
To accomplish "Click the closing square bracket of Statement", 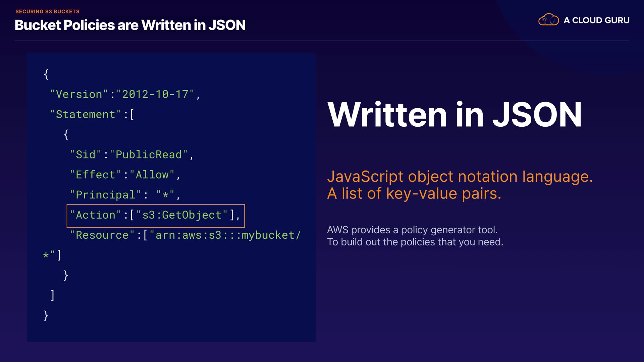I will pyautogui.click(x=52, y=295).
